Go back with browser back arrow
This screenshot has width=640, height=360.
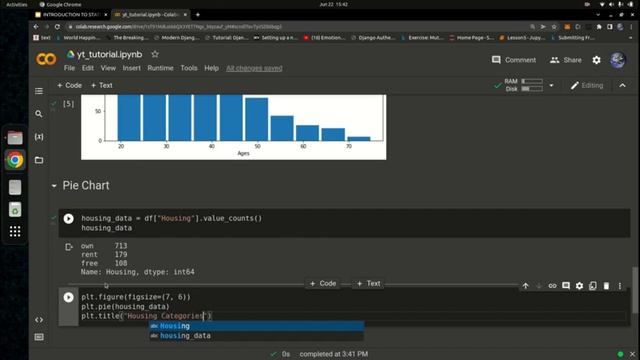[36, 27]
